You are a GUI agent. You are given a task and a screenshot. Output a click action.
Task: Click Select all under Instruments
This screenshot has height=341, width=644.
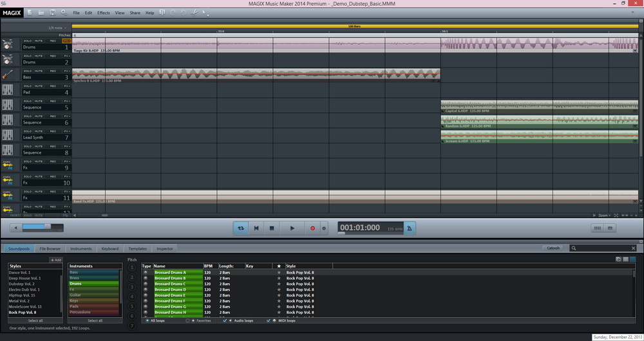(x=95, y=320)
